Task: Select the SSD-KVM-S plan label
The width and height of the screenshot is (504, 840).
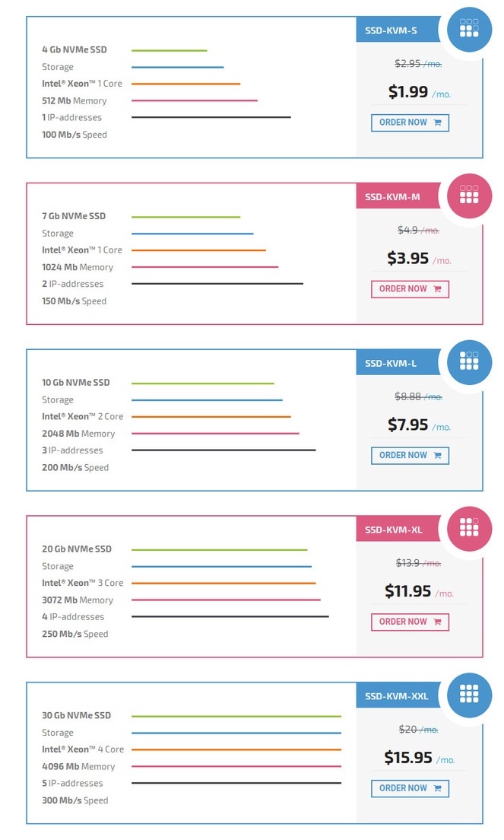Action: tap(391, 30)
